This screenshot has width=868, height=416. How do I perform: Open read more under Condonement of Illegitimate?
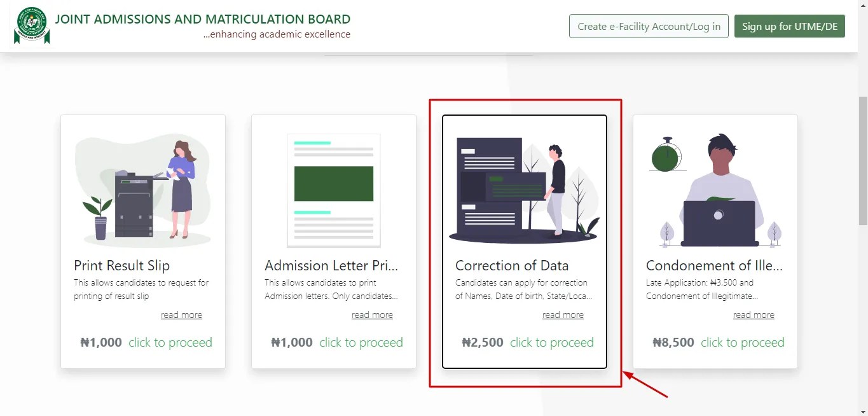pyautogui.click(x=754, y=314)
